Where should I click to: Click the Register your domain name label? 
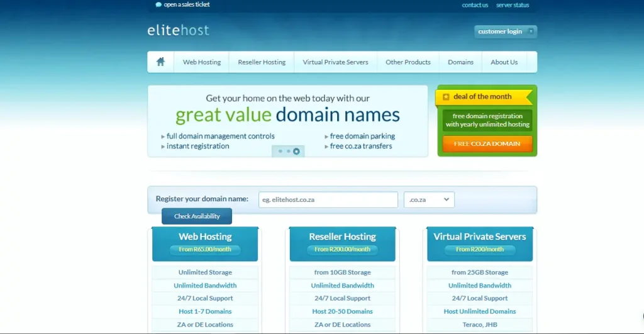tap(202, 199)
